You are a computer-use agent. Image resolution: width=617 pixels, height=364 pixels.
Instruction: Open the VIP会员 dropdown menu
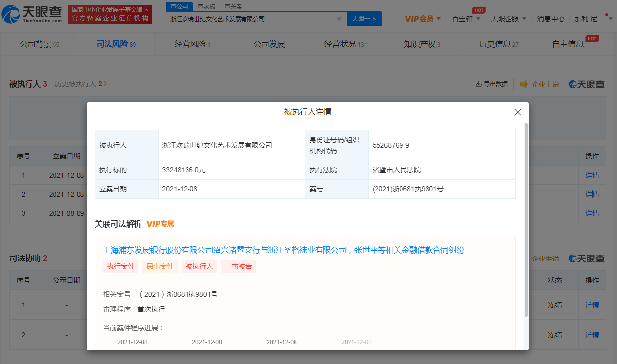pyautogui.click(x=423, y=19)
